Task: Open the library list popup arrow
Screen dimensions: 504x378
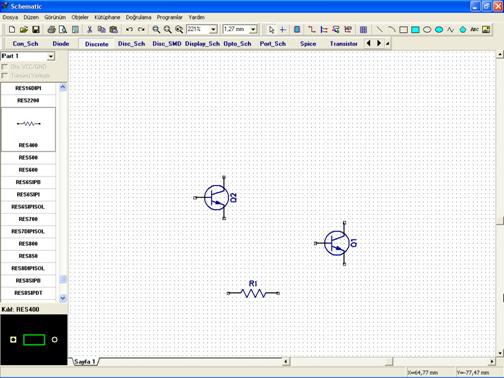Action: click(388, 44)
